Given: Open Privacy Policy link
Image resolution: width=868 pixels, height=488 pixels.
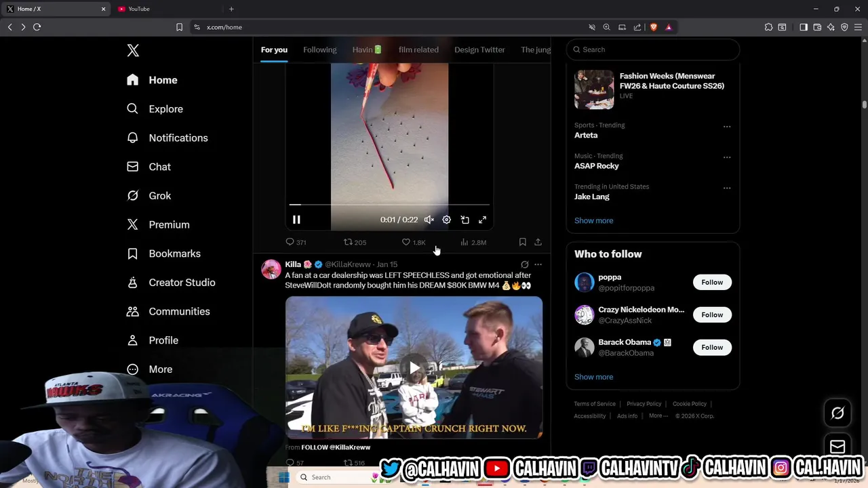Looking at the screenshot, I should pos(644,404).
